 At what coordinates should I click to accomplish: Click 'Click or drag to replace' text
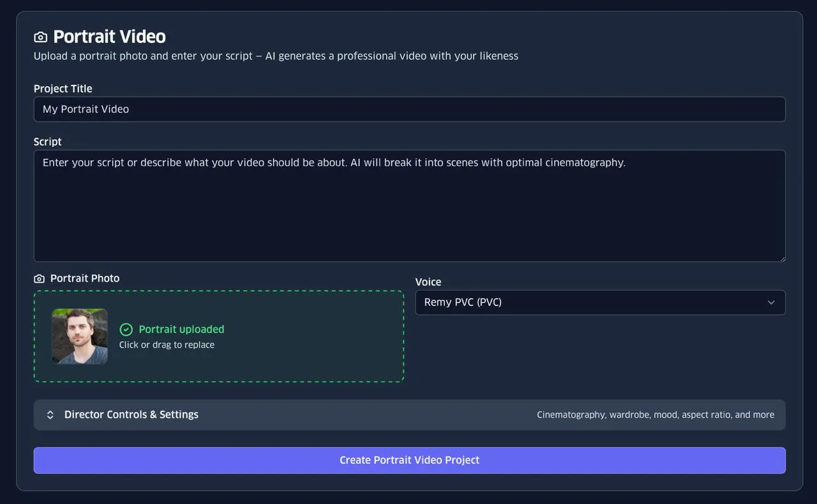coord(167,345)
